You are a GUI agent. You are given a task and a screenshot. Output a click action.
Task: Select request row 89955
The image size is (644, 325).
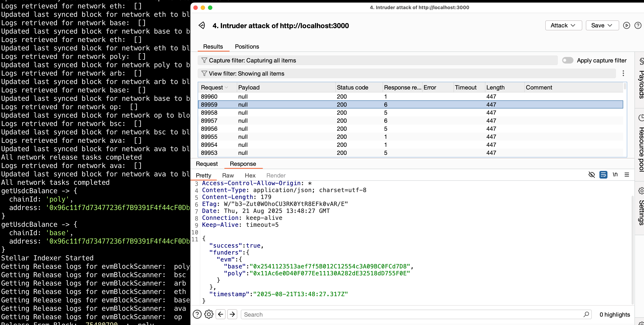pyautogui.click(x=410, y=137)
